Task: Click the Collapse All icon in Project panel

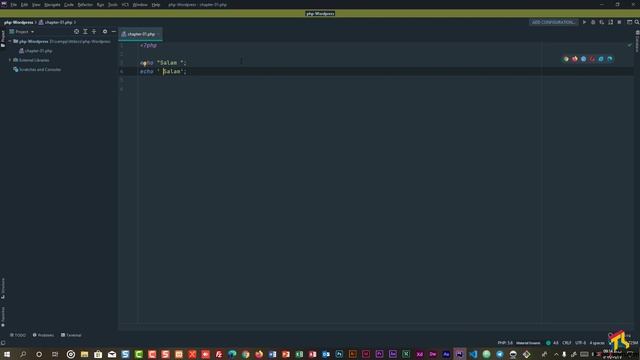Action: pos(94,31)
